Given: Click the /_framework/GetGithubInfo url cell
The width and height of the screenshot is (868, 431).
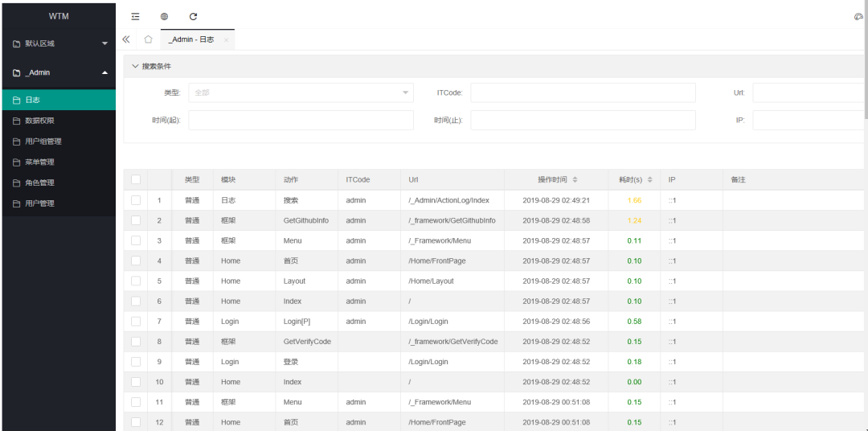Looking at the screenshot, I should (x=452, y=220).
